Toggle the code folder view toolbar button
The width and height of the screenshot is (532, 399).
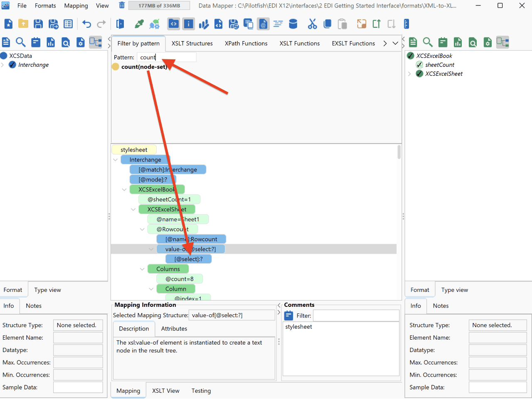pyautogui.click(x=174, y=24)
